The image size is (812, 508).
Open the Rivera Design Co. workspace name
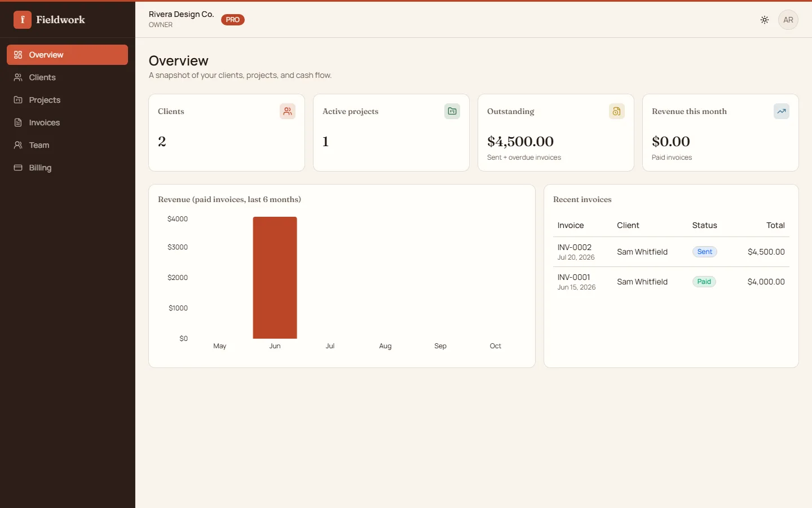[x=181, y=14]
